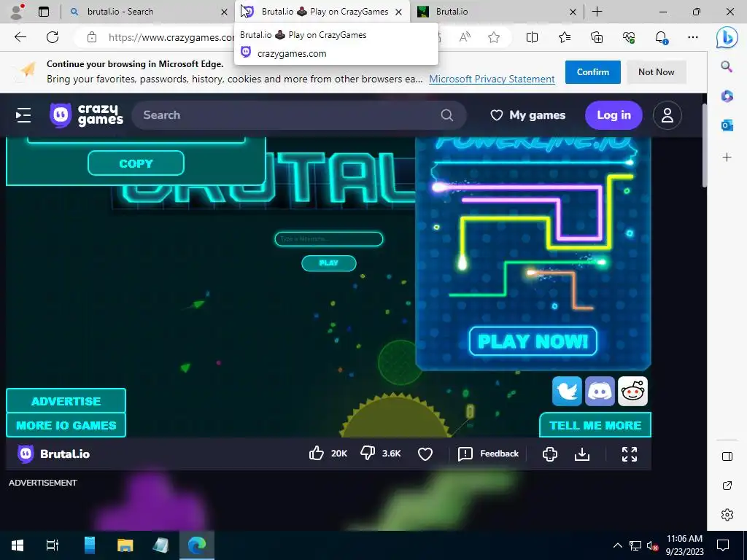Go to the CrazyGames home logo

click(86, 115)
